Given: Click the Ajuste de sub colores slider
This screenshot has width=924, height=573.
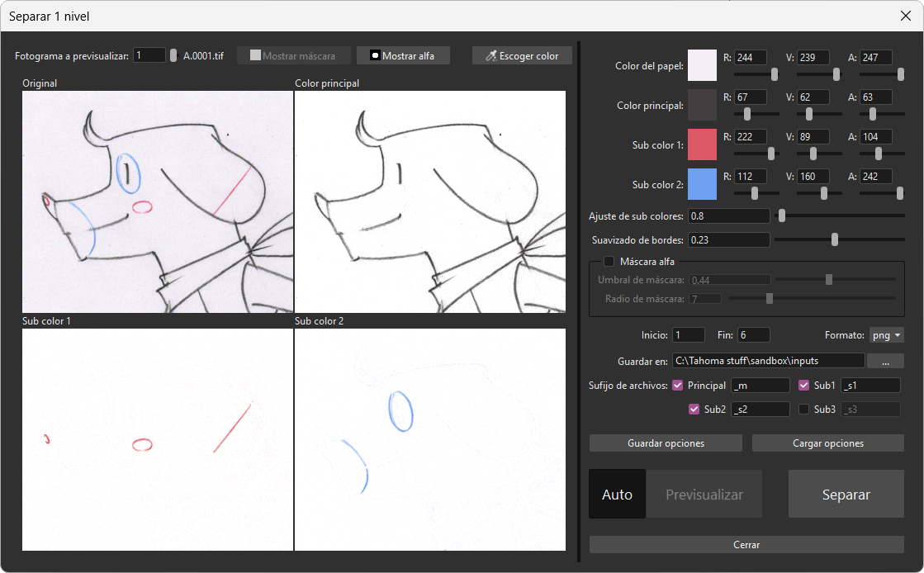Looking at the screenshot, I should (x=840, y=215).
